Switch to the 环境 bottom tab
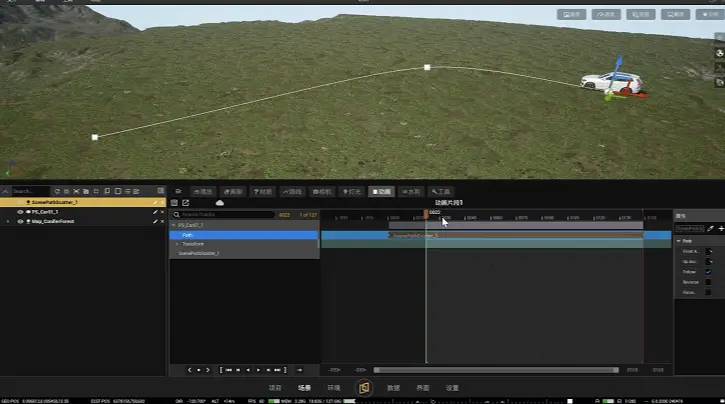The height and width of the screenshot is (404, 725). coord(334,388)
